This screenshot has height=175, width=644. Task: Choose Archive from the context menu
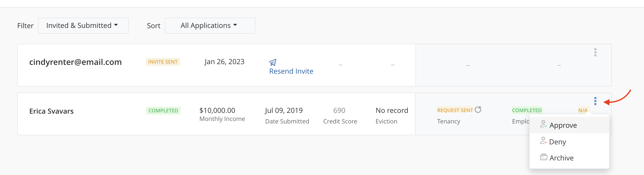point(561,158)
